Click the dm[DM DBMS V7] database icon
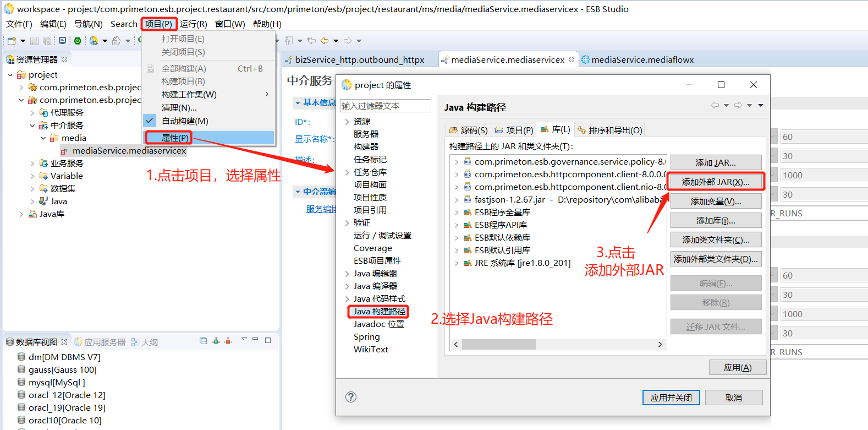 21,357
